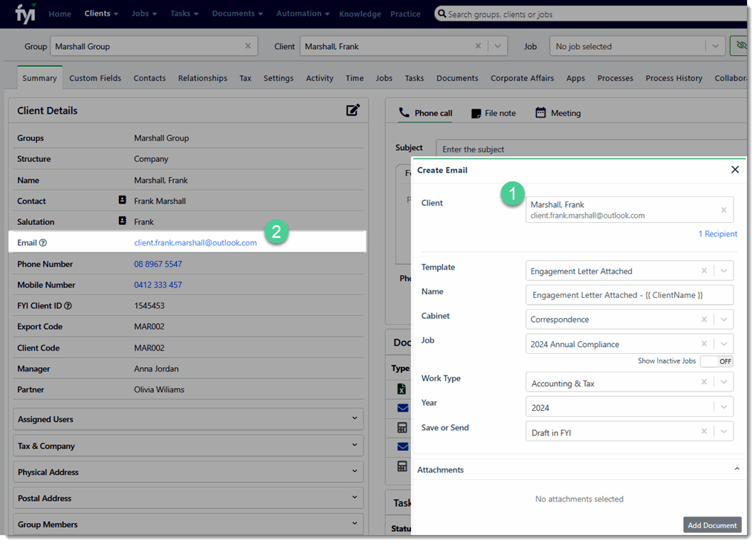Switch to the Settings tab

point(278,78)
